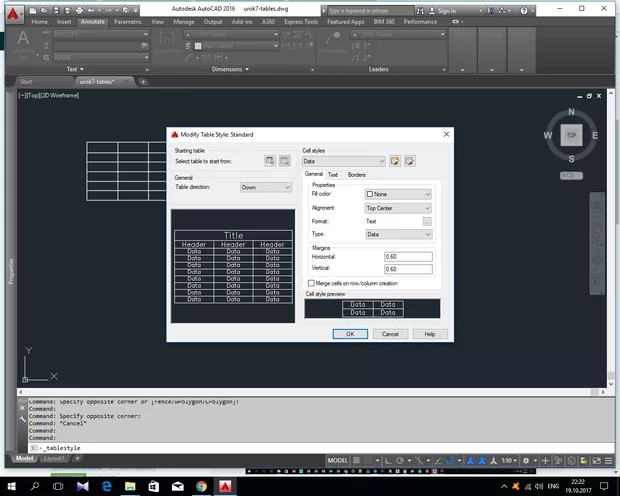Open customization menu in status bar
The height and width of the screenshot is (496, 620).
tap(610, 460)
